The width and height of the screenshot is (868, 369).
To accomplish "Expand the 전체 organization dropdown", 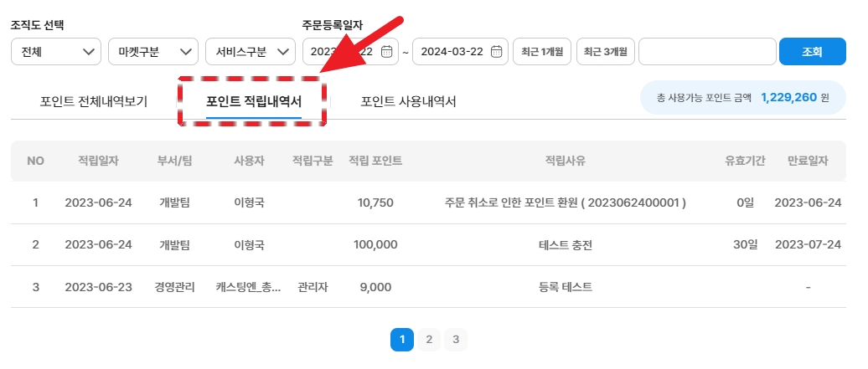I will click(x=56, y=52).
